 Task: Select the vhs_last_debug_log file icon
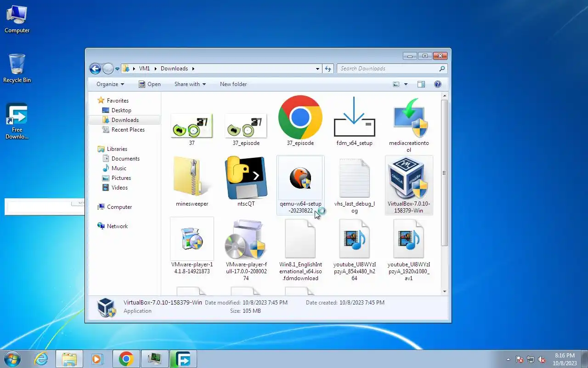(354, 178)
